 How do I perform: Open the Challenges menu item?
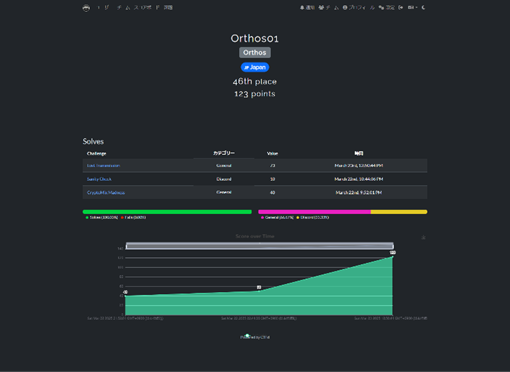click(168, 7)
